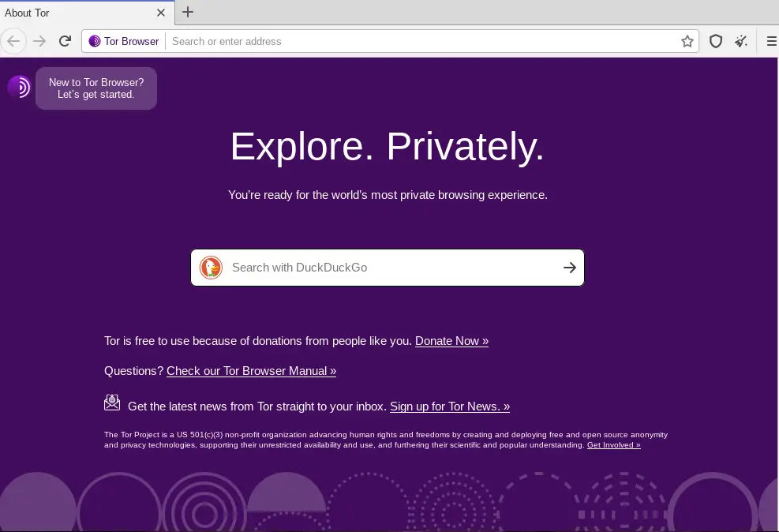Open a new tab with the plus button

(188, 12)
